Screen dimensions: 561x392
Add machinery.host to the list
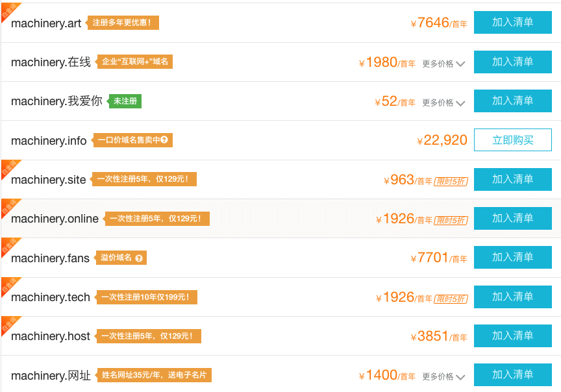[513, 336]
